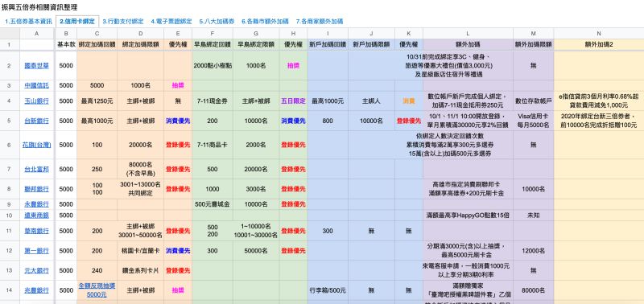Visit the 花旗(台灣) link

[x=36, y=145]
